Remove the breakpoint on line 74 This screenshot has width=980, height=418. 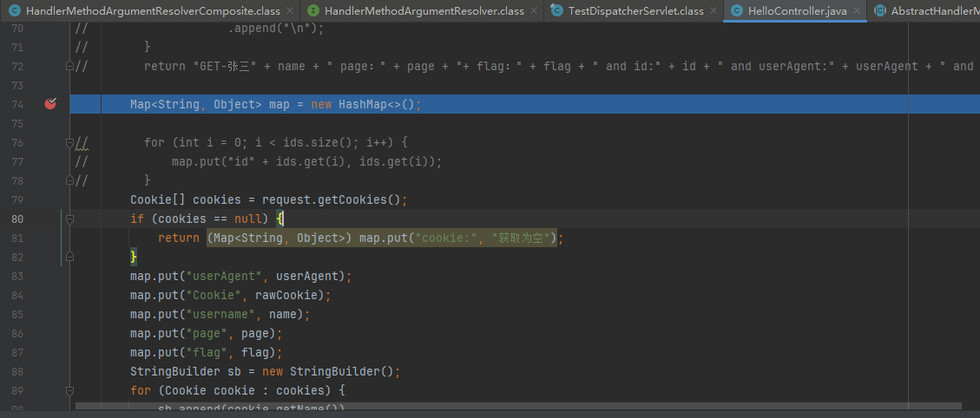(50, 104)
